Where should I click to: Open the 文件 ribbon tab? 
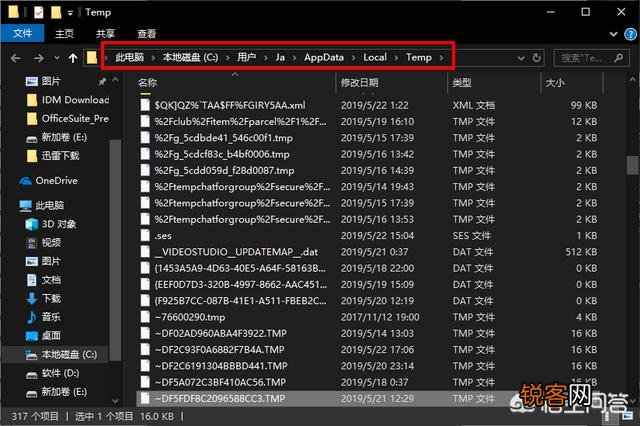[x=22, y=33]
